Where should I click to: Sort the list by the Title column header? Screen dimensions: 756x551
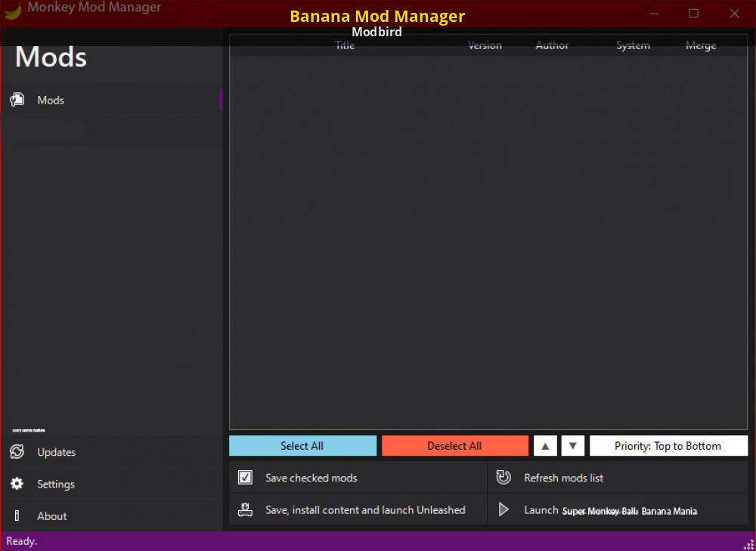[345, 45]
